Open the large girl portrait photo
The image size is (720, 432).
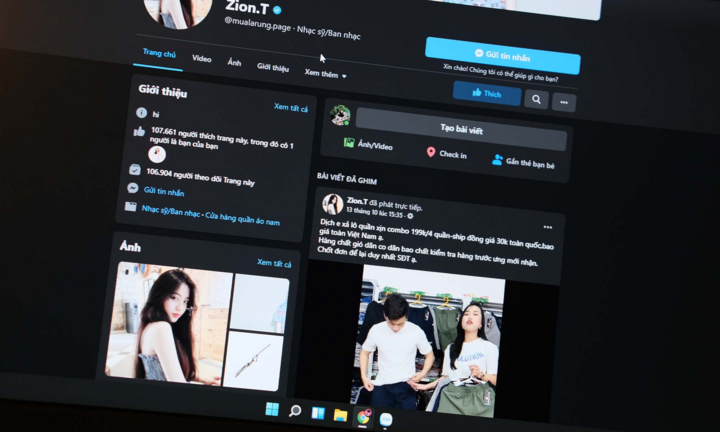[169, 323]
